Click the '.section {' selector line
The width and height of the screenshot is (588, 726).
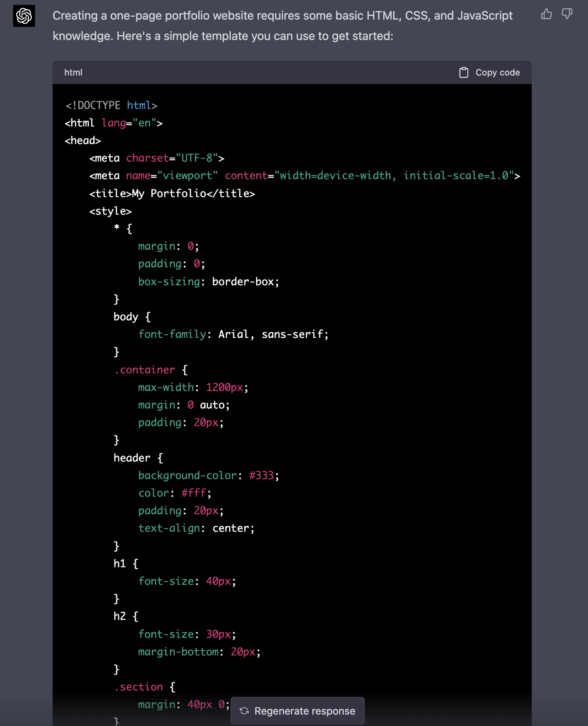coord(144,687)
